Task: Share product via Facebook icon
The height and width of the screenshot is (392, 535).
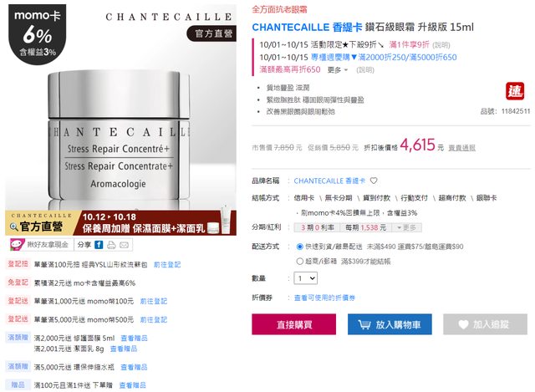Action: (99, 245)
